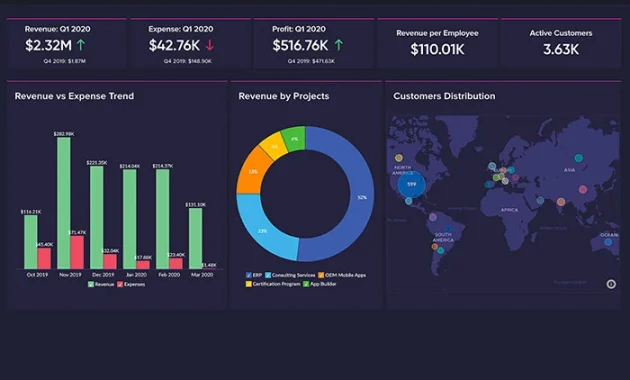Click the 4% green donut segment
The height and width of the screenshot is (380, 630).
click(x=294, y=139)
